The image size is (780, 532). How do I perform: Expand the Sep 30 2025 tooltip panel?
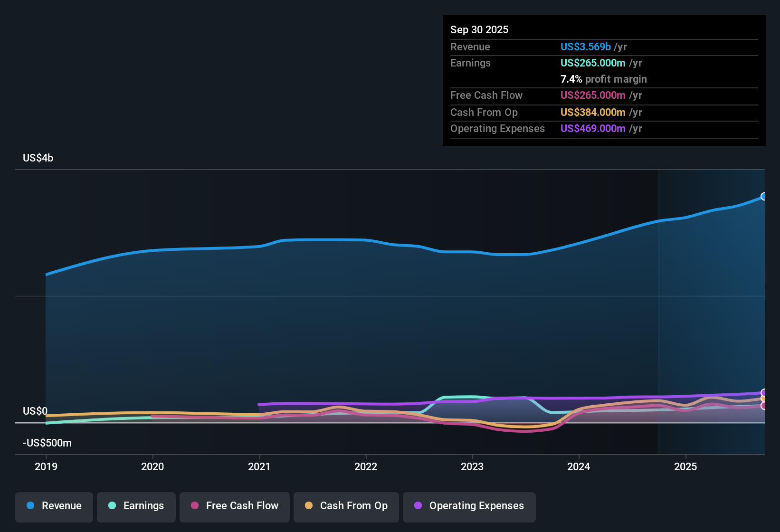(479, 29)
